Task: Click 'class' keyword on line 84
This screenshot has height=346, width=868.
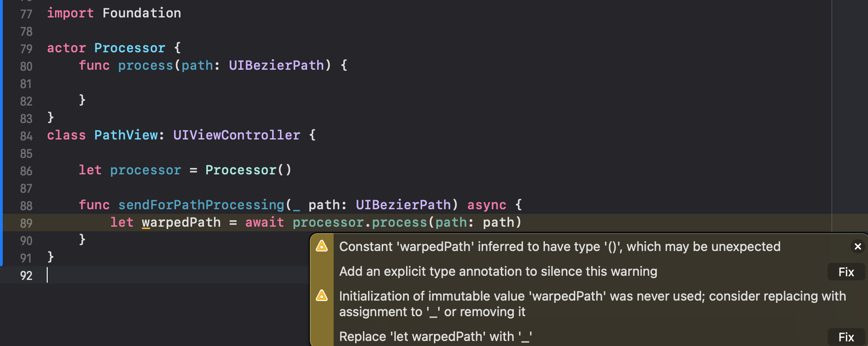Action: [66, 135]
